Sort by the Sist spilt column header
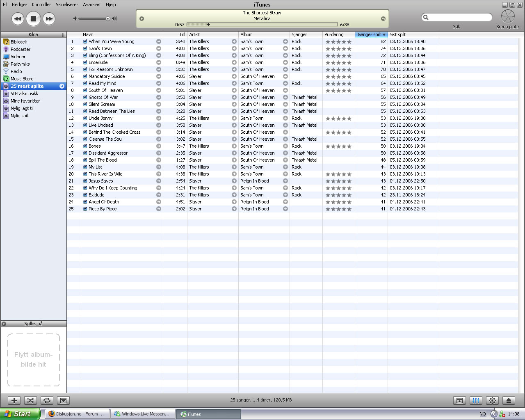Viewport: 525px width, 420px height. pyautogui.click(x=413, y=34)
